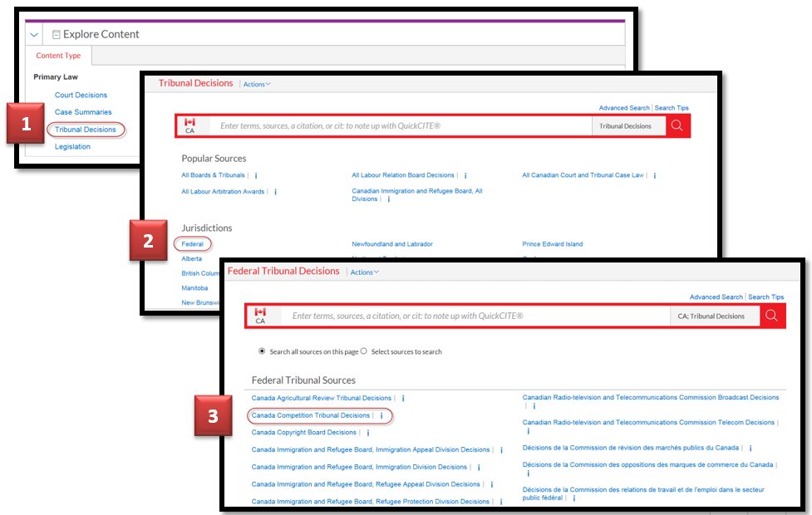Collapse the Explore Content panel chevron
The image size is (812, 515).
click(x=34, y=35)
